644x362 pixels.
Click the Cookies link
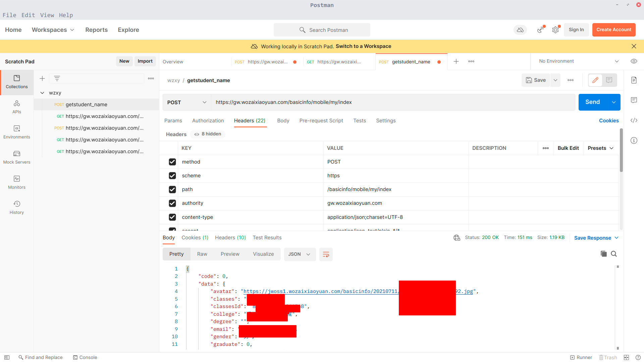coord(608,121)
